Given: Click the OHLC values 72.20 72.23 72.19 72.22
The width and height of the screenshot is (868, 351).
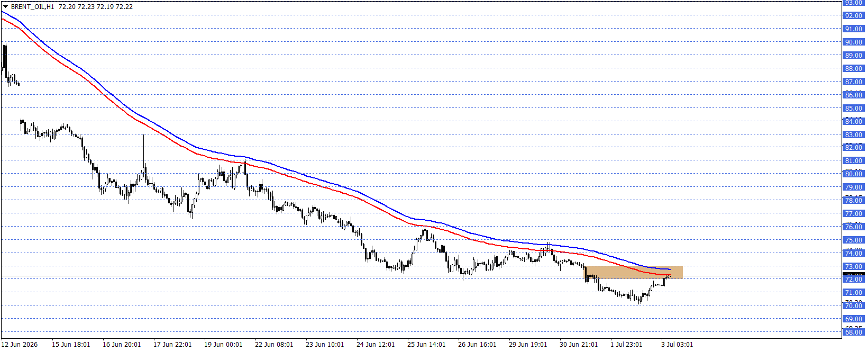Looking at the screenshot, I should pos(95,7).
